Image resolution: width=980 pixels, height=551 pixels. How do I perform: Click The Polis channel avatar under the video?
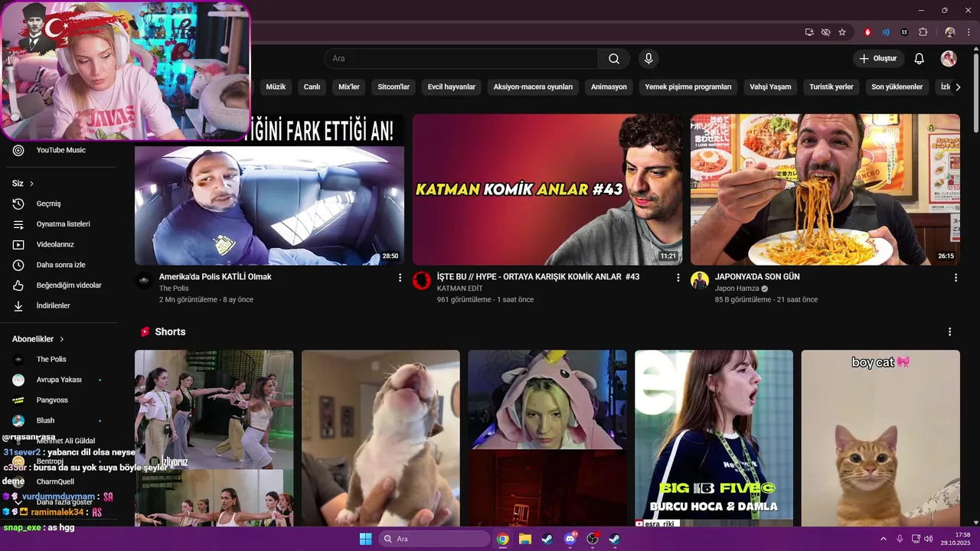tap(144, 281)
